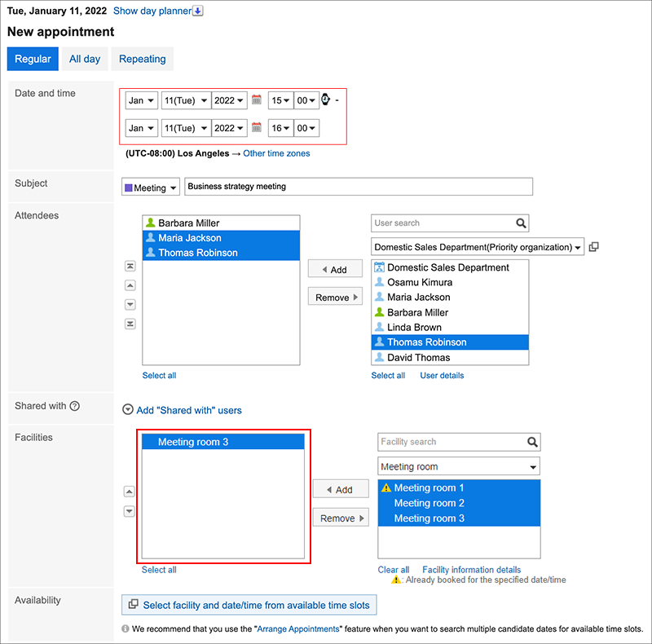Switch to the Repeating tab
The height and width of the screenshot is (644, 652).
[142, 59]
